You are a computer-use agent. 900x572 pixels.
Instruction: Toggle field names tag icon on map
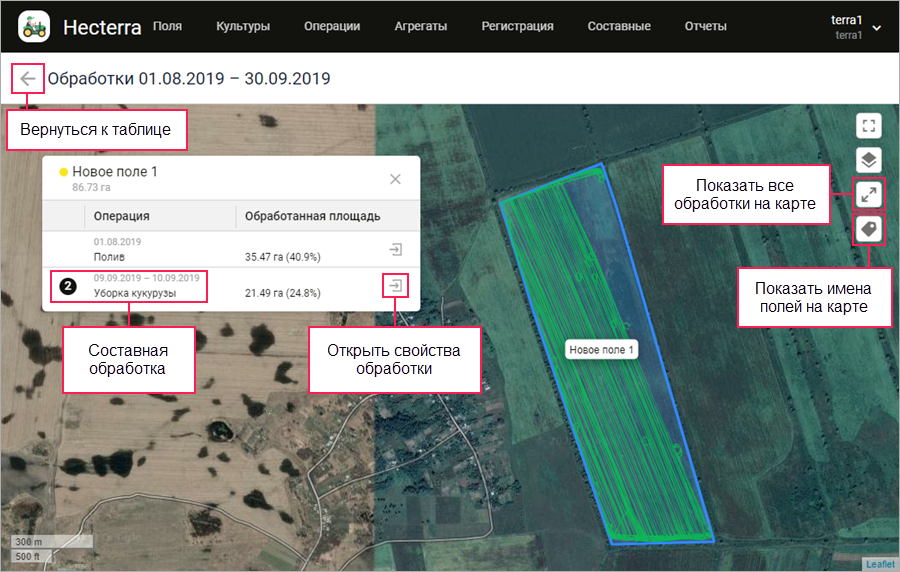tap(868, 229)
